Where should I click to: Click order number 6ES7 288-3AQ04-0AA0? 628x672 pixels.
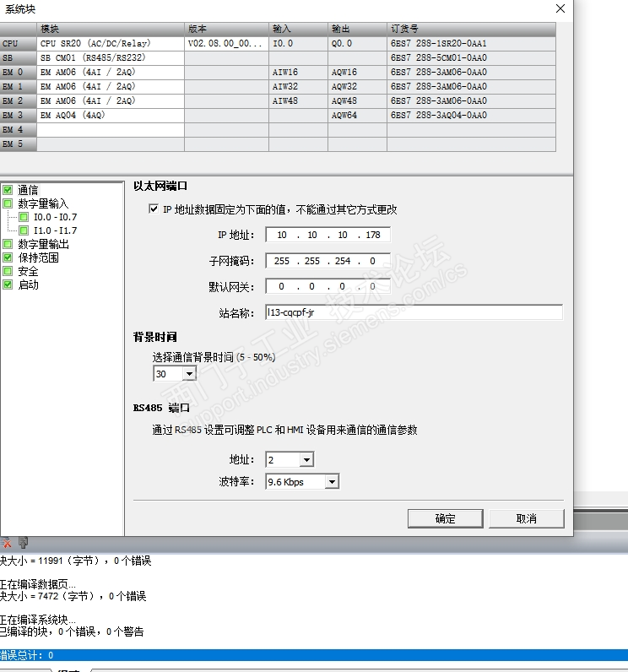click(x=471, y=116)
